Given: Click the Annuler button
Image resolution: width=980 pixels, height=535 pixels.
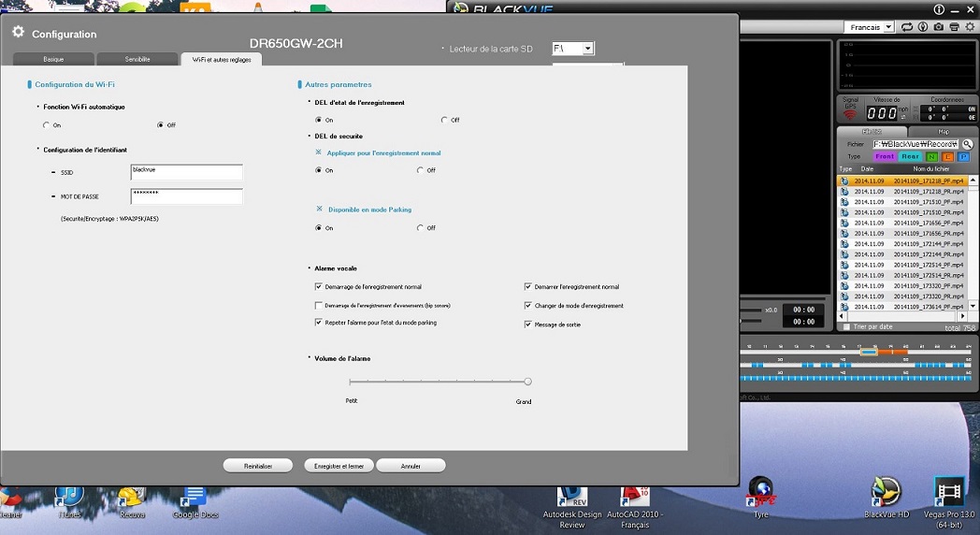Looking at the screenshot, I should 411,466.
